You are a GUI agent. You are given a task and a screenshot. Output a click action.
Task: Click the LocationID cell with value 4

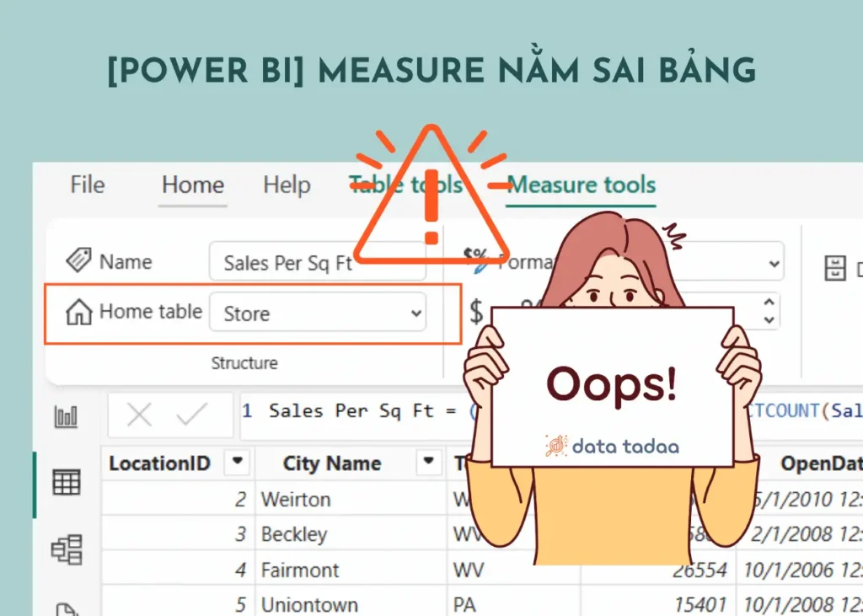177,569
